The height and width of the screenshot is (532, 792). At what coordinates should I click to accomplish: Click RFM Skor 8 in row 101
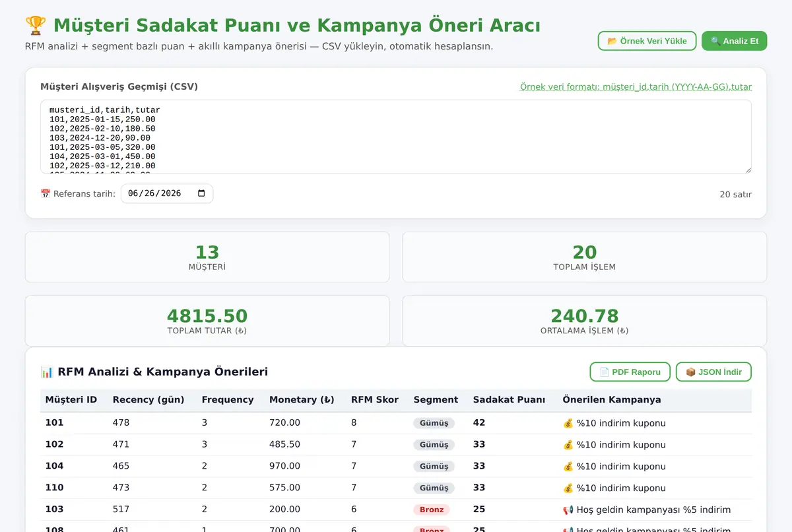[x=354, y=422]
